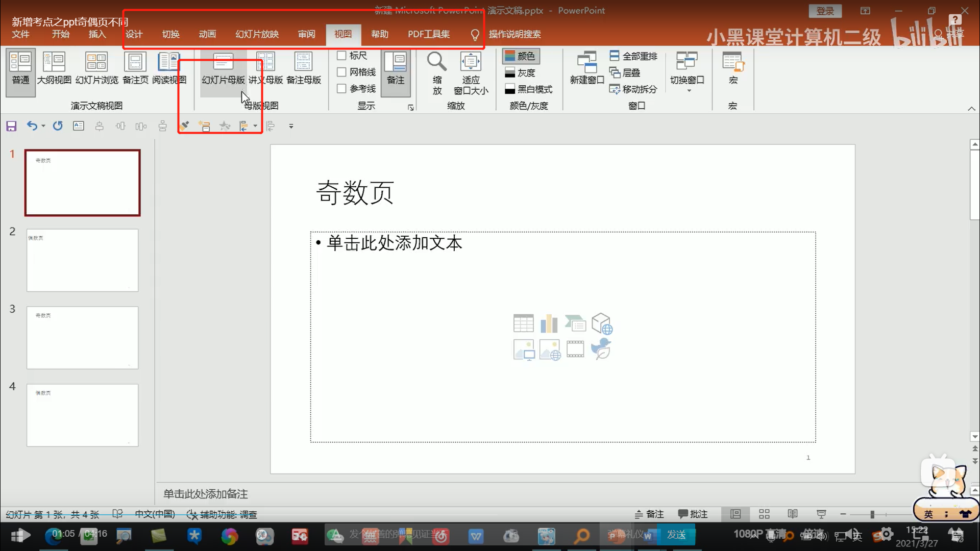
Task: Open the PDF工具集 tab
Action: (x=428, y=34)
